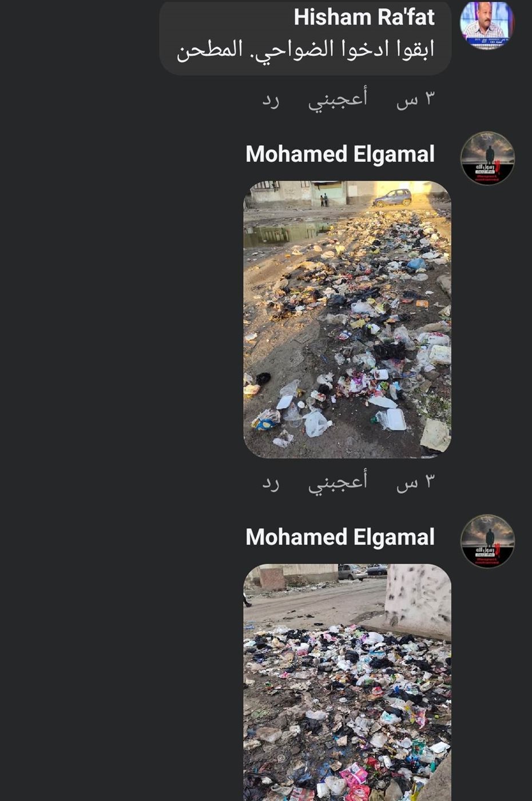Screen dimensions: 532x801
Task: Select Hisham Ra'fat's Arabic comment text bubble
Action: (x=305, y=38)
